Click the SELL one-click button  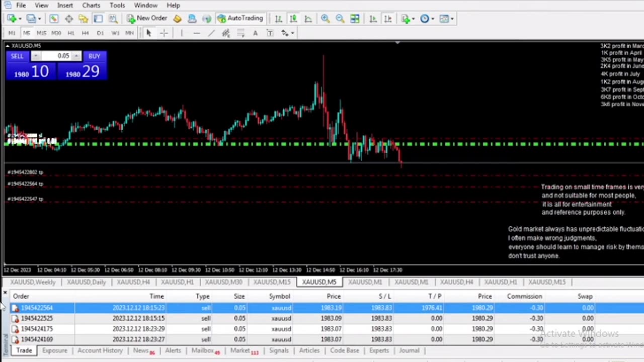pyautogui.click(x=18, y=56)
